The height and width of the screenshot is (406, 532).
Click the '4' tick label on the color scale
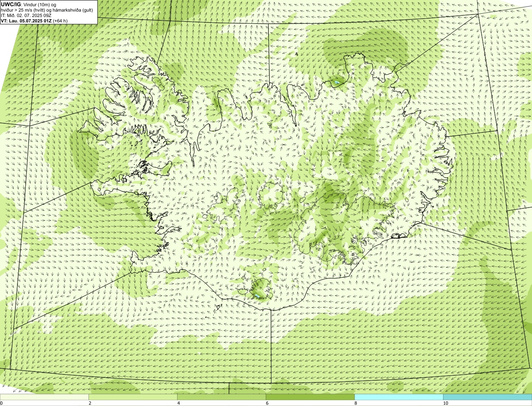click(x=178, y=403)
